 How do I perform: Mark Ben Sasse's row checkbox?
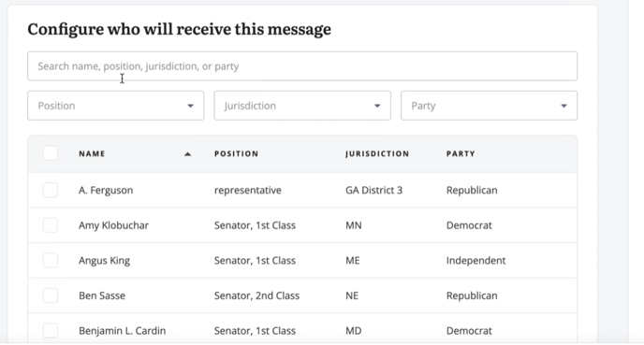tap(51, 295)
